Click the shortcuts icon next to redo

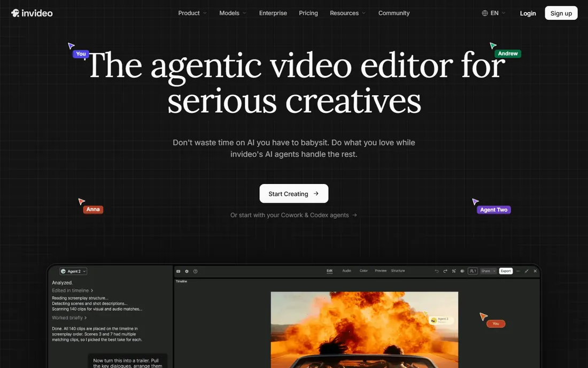click(454, 271)
